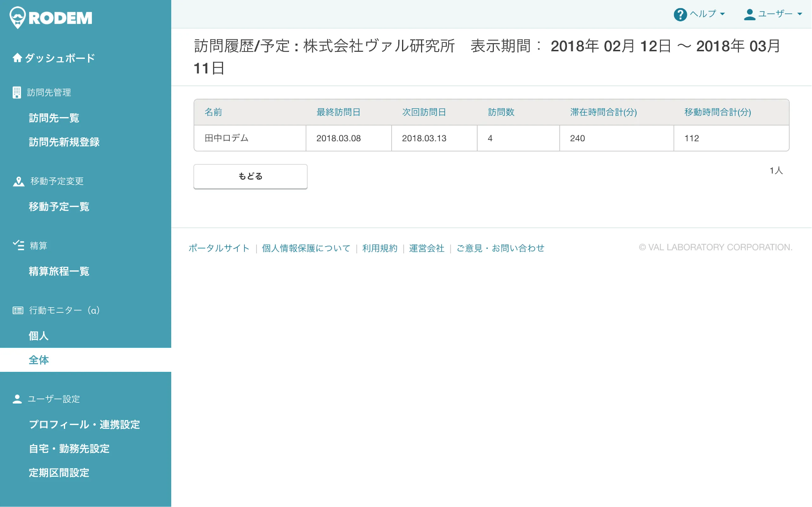Open 訪問先一覧 in the sidebar

pos(54,118)
